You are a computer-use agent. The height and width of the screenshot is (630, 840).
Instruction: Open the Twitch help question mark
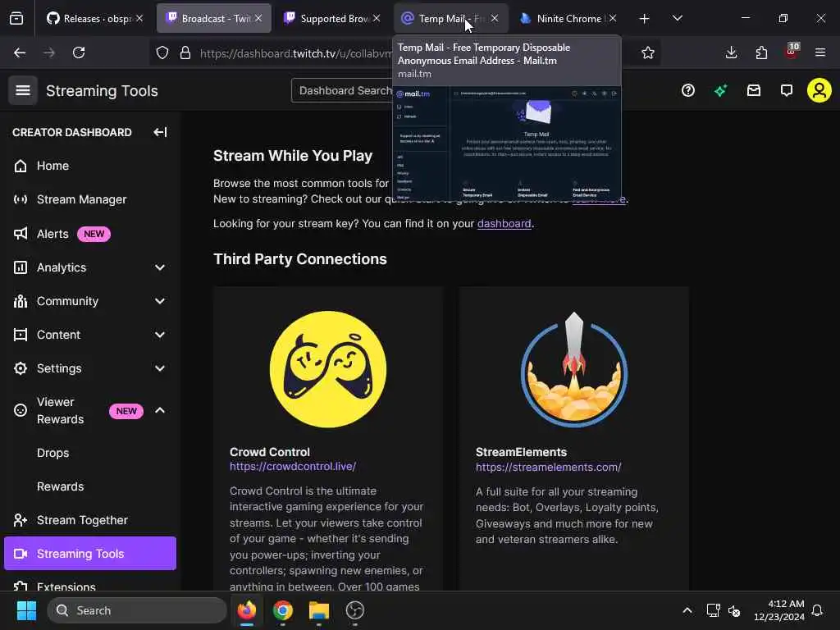[x=688, y=90]
